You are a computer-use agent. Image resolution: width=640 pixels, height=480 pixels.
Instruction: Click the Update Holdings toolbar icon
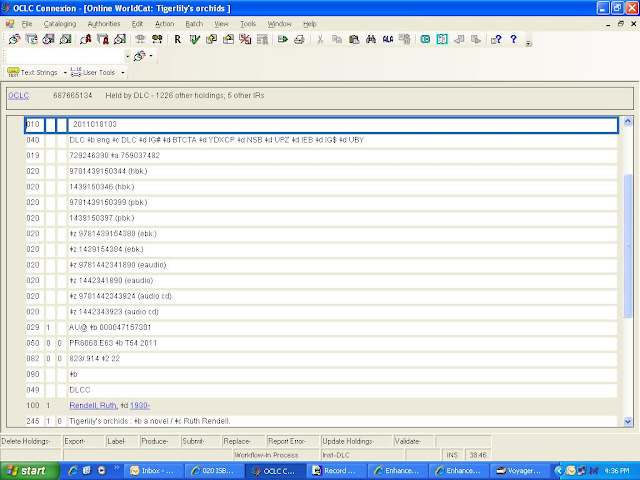(211, 39)
